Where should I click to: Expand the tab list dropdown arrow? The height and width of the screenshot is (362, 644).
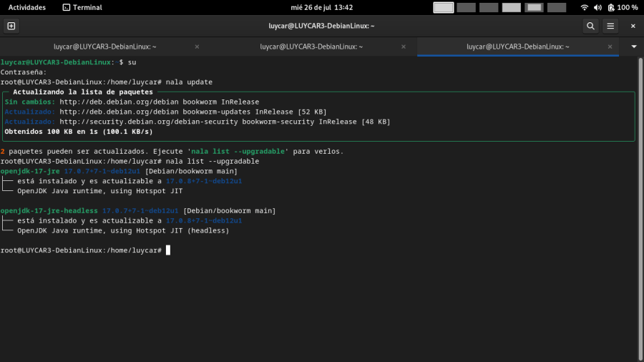(x=633, y=47)
